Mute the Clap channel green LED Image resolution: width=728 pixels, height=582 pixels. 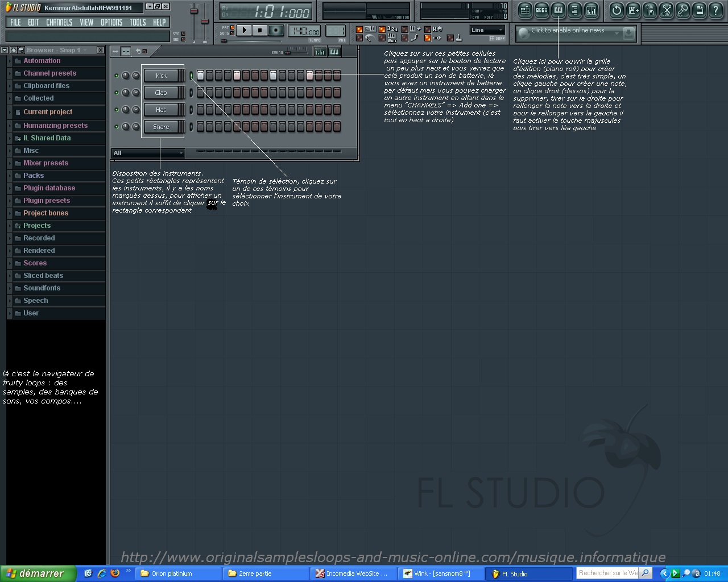pyautogui.click(x=117, y=93)
